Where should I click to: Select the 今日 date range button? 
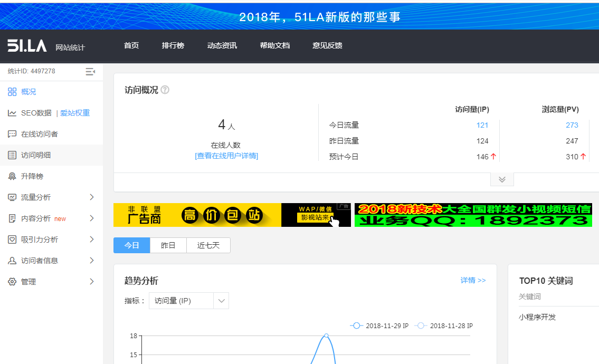pyautogui.click(x=131, y=245)
